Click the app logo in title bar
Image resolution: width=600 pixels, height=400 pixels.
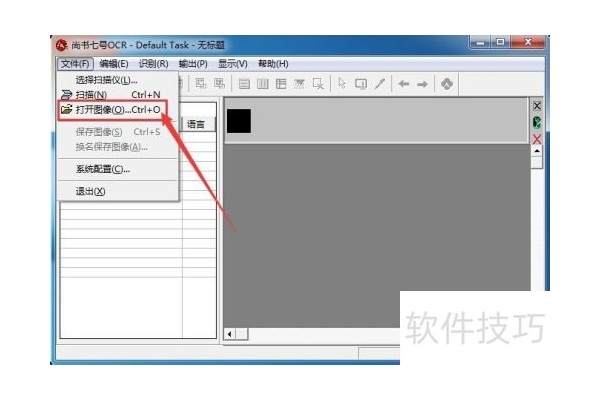(62, 45)
